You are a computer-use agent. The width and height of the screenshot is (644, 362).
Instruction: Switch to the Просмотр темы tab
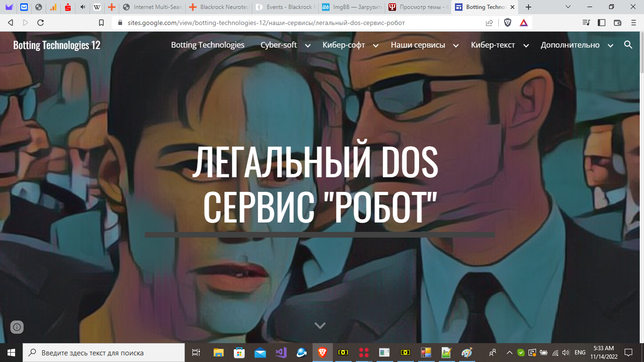[x=418, y=7]
